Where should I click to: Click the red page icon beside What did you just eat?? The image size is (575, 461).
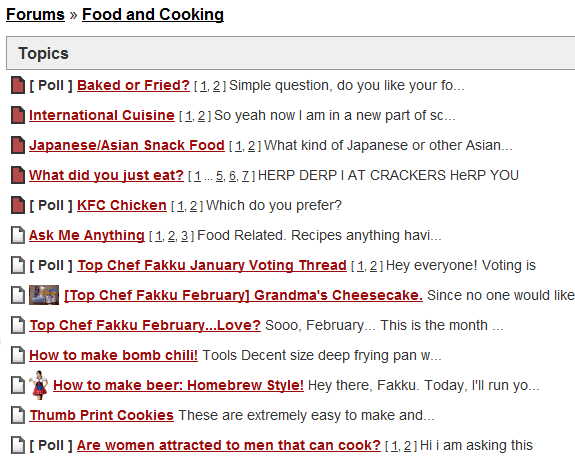(18, 175)
